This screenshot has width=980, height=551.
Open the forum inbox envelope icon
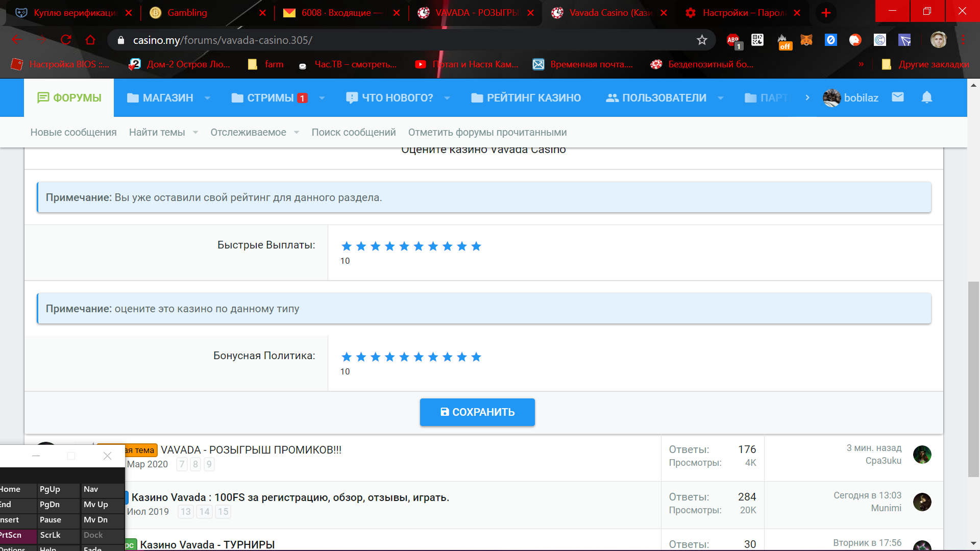pyautogui.click(x=898, y=97)
